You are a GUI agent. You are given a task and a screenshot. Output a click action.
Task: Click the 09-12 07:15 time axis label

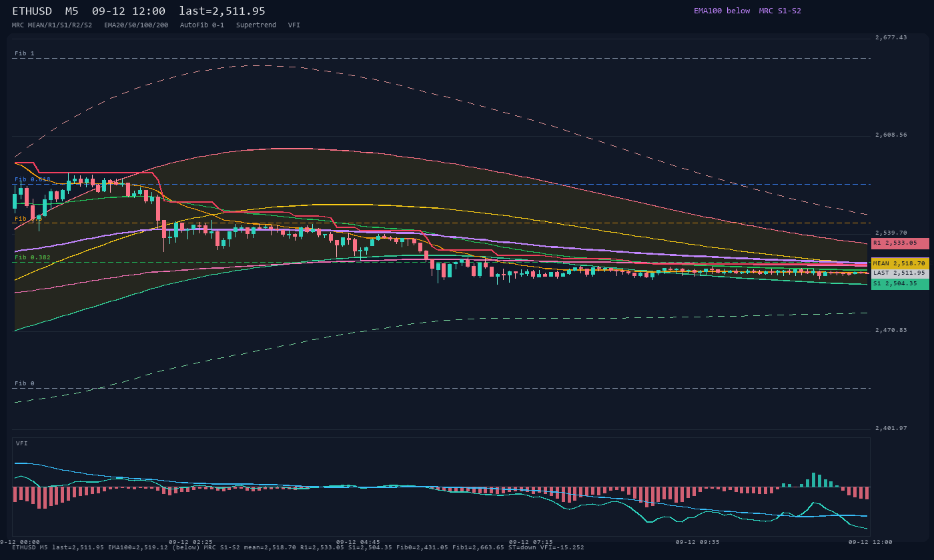pyautogui.click(x=530, y=542)
